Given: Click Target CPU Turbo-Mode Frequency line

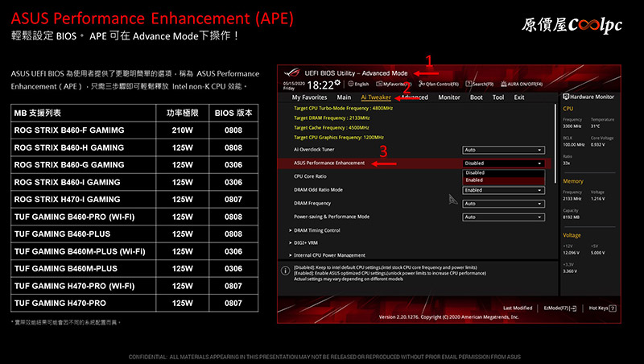Looking at the screenshot, I should click(x=344, y=108).
